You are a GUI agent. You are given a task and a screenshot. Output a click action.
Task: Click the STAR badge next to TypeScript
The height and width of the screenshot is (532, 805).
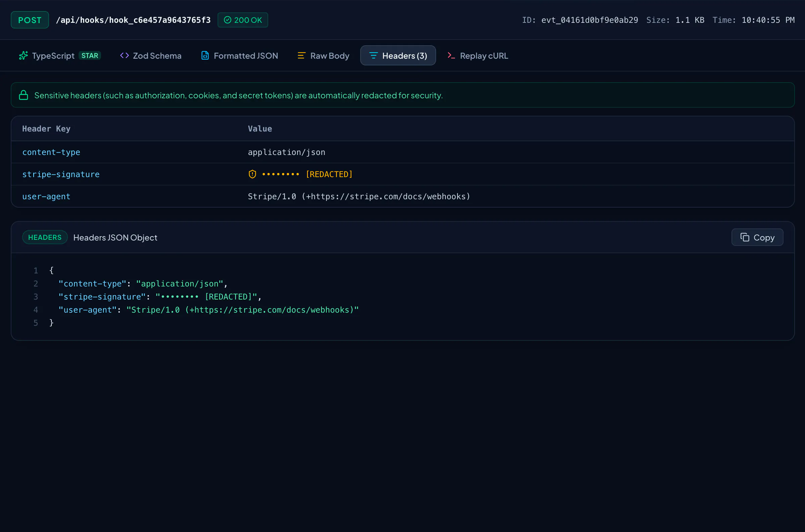[90, 56]
